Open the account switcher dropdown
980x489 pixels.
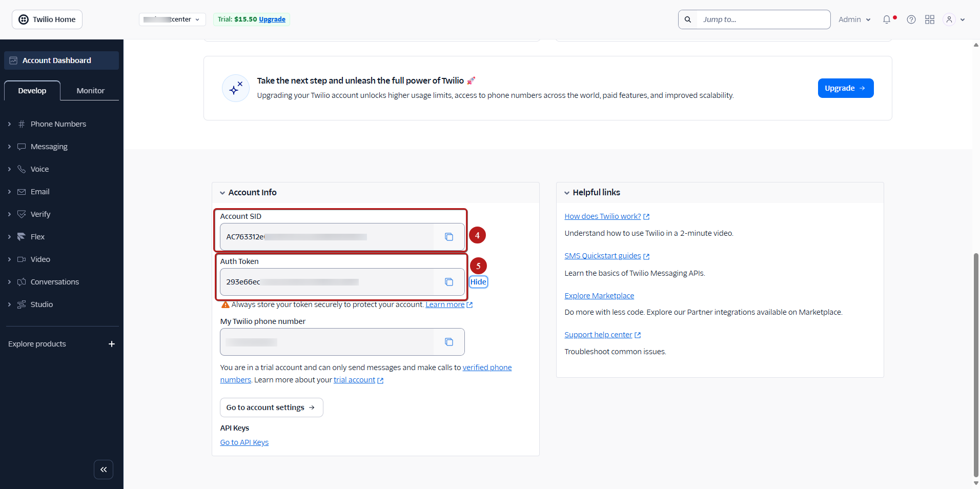(172, 19)
